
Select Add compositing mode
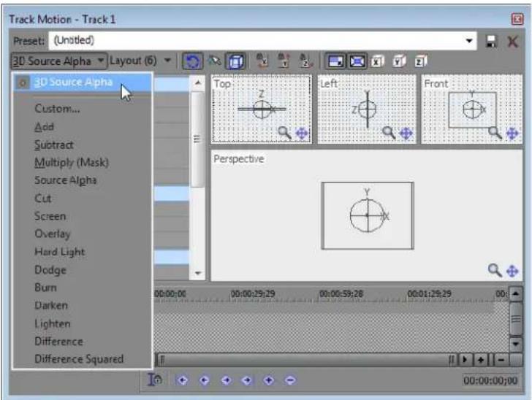(44, 127)
